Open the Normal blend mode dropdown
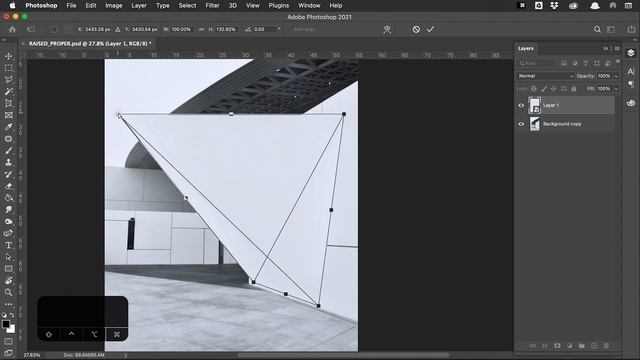Viewport: 640px width, 360px height. pyautogui.click(x=546, y=76)
